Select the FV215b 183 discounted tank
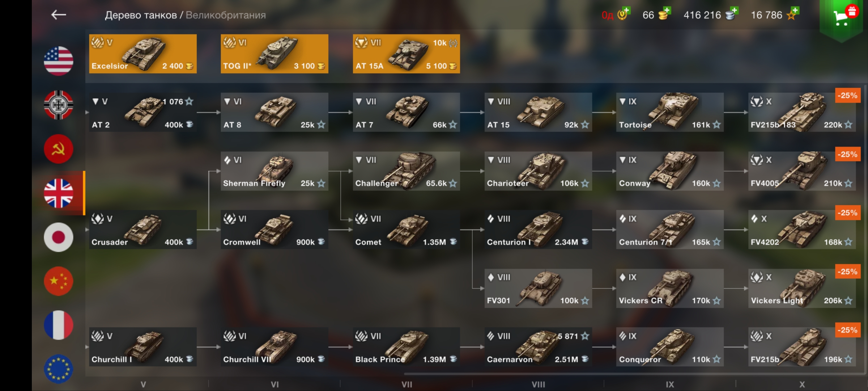 [x=802, y=112]
